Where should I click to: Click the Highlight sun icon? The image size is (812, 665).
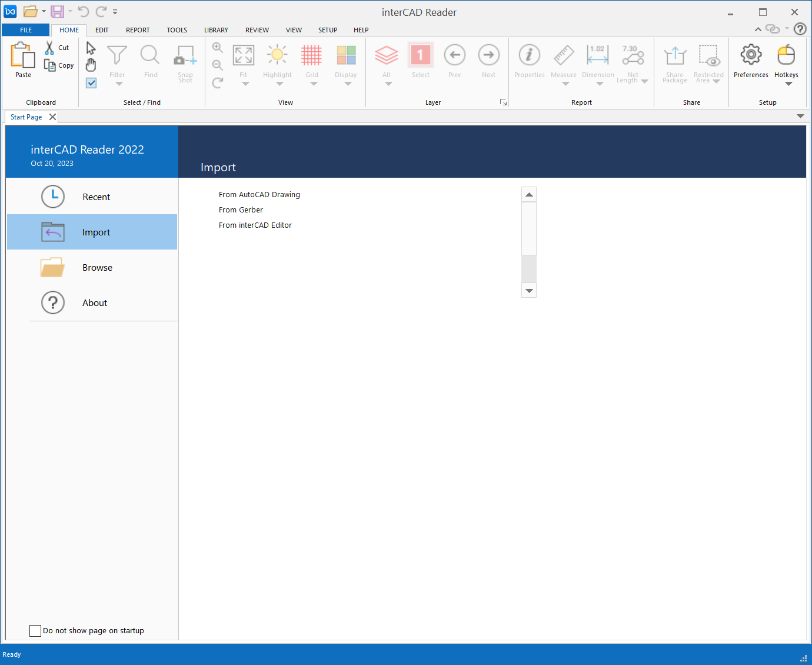point(277,55)
